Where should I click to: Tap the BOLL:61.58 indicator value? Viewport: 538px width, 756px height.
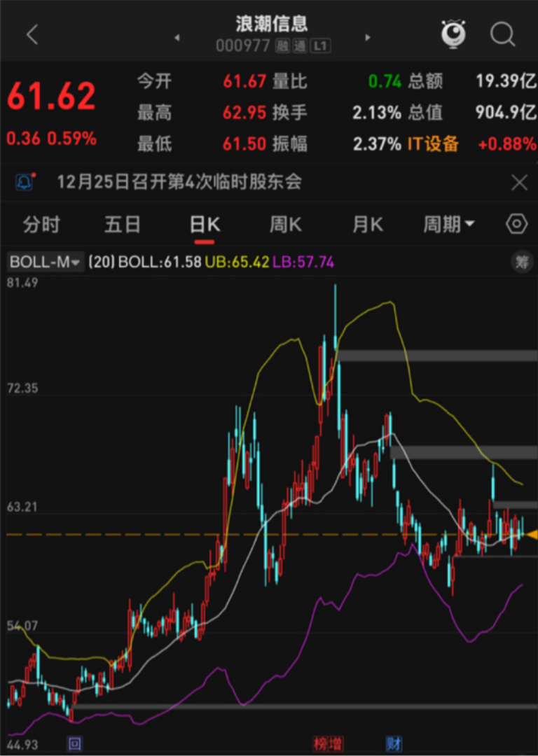[x=160, y=262]
